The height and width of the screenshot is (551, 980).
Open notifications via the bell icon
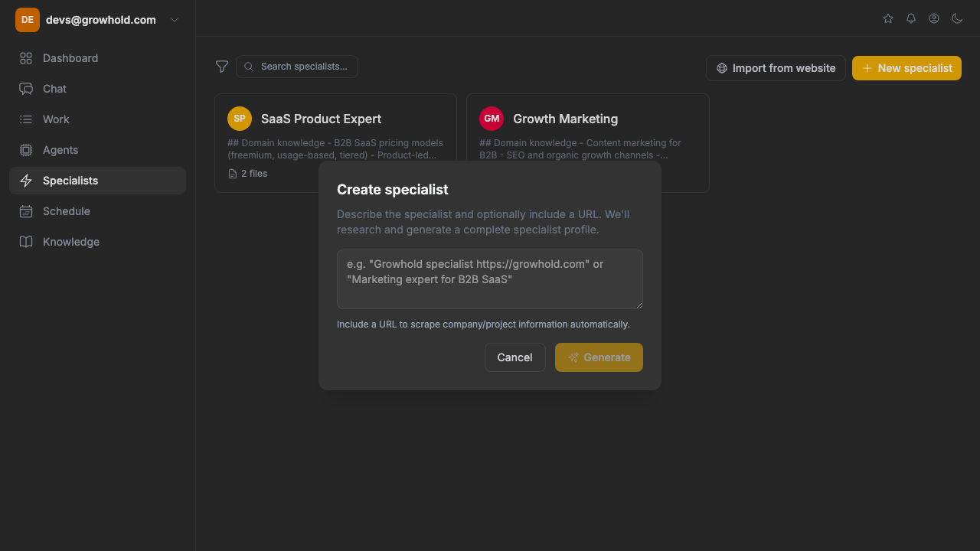pyautogui.click(x=910, y=18)
